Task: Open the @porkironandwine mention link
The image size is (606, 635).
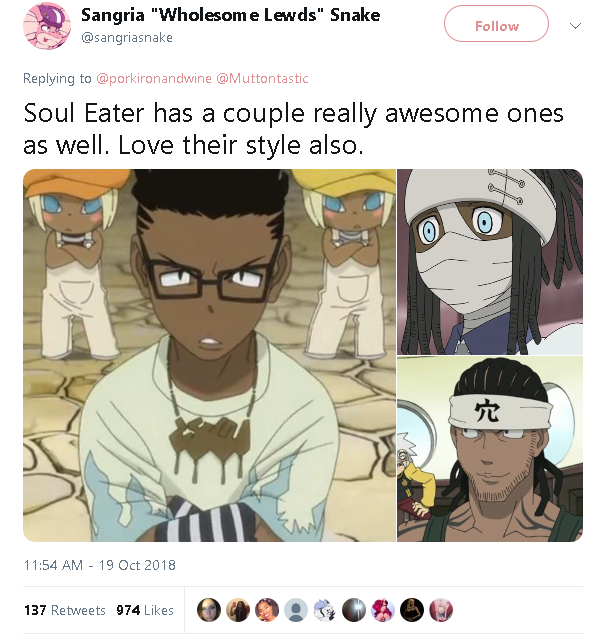Action: (154, 78)
